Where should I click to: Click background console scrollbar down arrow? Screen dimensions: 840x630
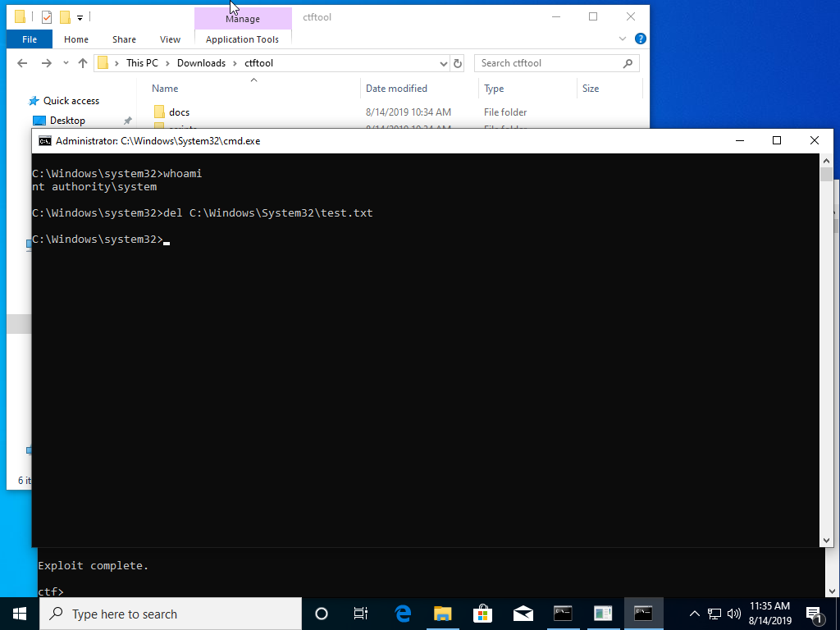833,591
